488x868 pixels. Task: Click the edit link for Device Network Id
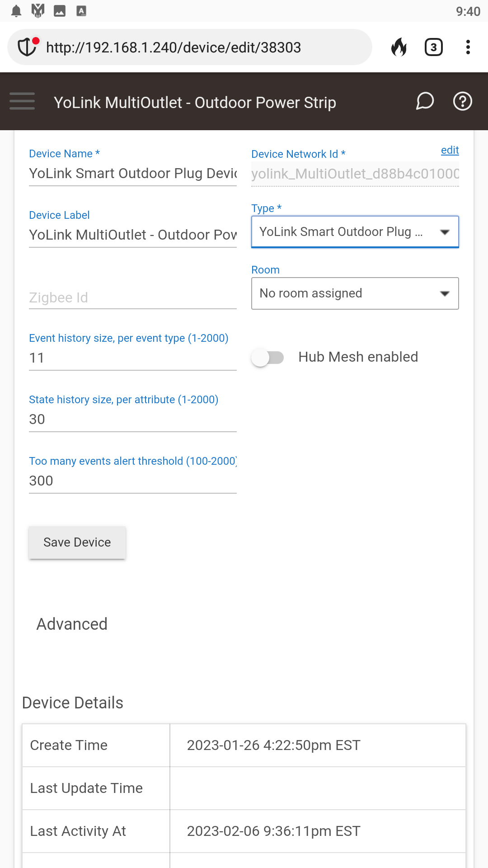pos(450,150)
